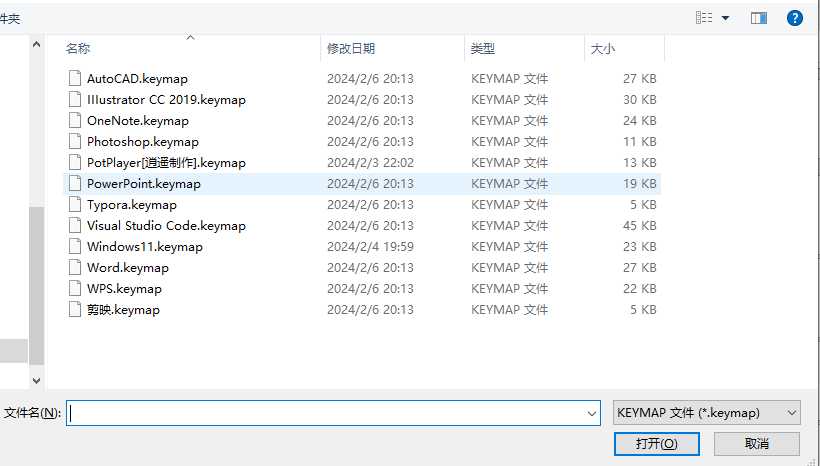
Task: Click the 取消 button
Action: (x=757, y=444)
